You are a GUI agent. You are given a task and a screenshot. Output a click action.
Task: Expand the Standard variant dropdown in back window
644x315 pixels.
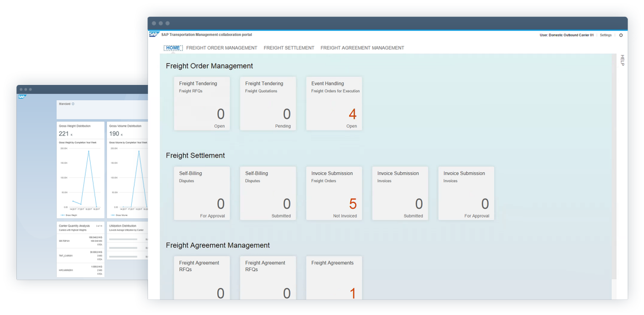[x=73, y=103]
